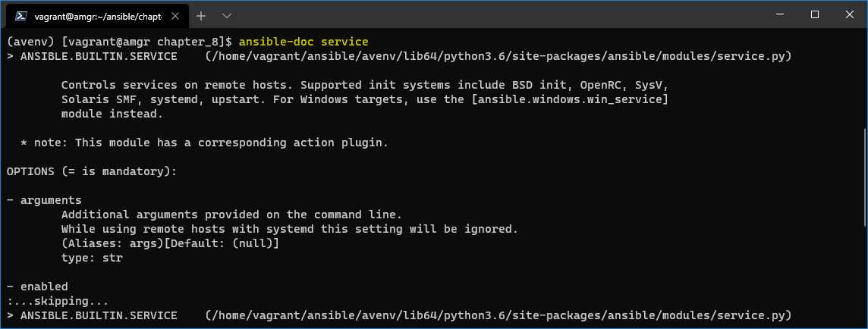The image size is (868, 329).
Task: Click the "type: str" line
Action: (92, 258)
